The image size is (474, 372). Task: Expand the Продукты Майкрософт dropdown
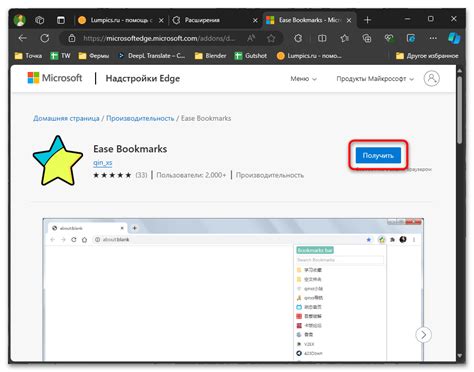coord(375,79)
